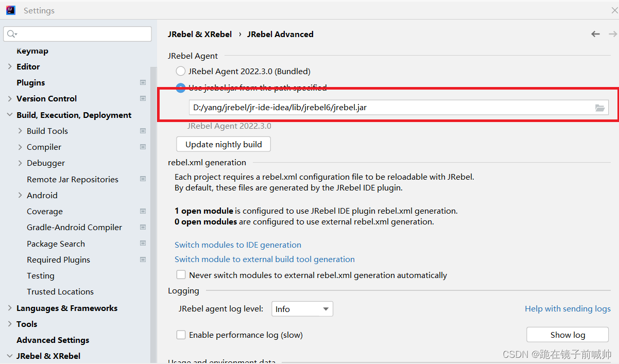Image resolution: width=619 pixels, height=364 pixels.
Task: Enable performance log checkbox
Action: [181, 335]
